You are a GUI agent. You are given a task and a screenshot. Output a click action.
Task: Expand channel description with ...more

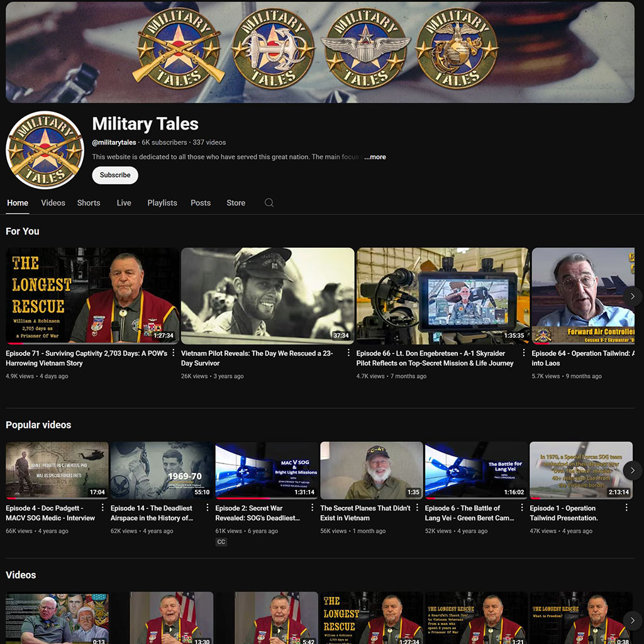point(375,157)
